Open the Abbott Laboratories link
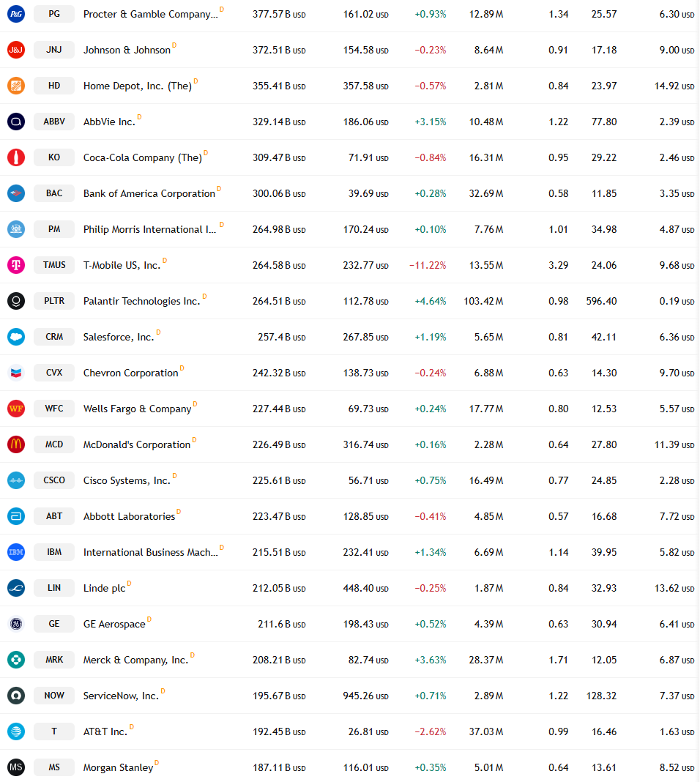Viewport: 700px width, 782px height. [129, 517]
